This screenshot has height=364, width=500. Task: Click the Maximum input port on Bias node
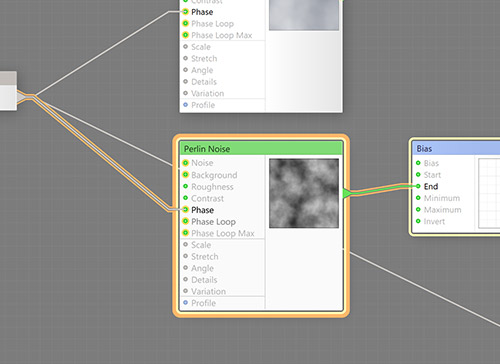coord(418,210)
